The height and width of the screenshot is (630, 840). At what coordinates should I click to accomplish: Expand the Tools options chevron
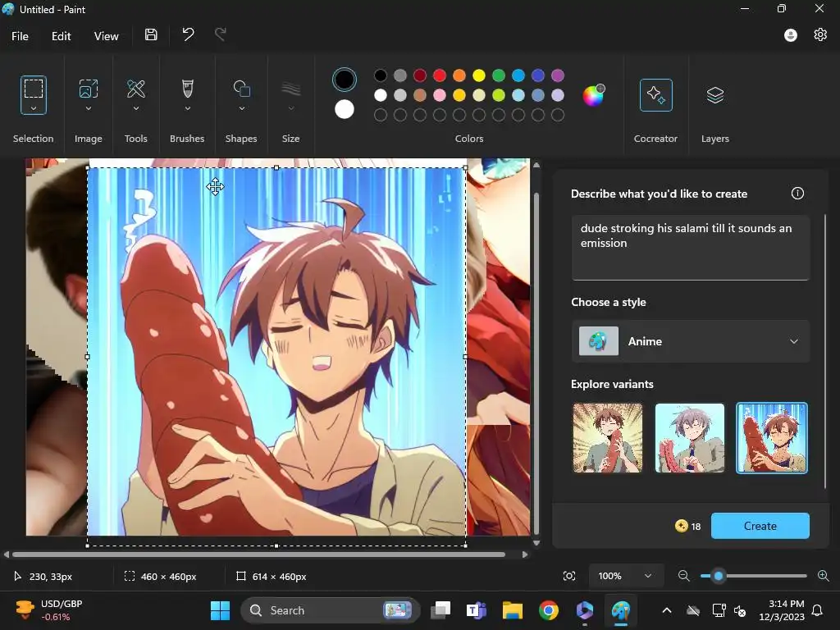[136, 108]
